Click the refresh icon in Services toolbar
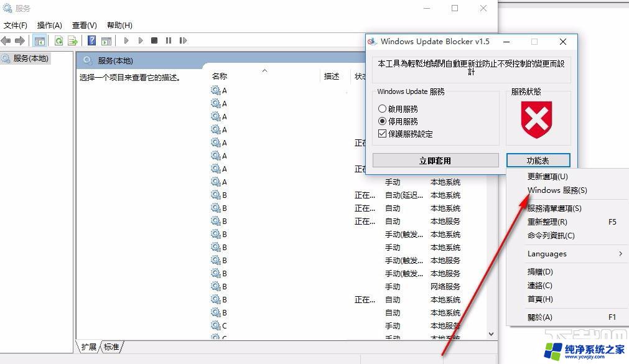 (58, 40)
